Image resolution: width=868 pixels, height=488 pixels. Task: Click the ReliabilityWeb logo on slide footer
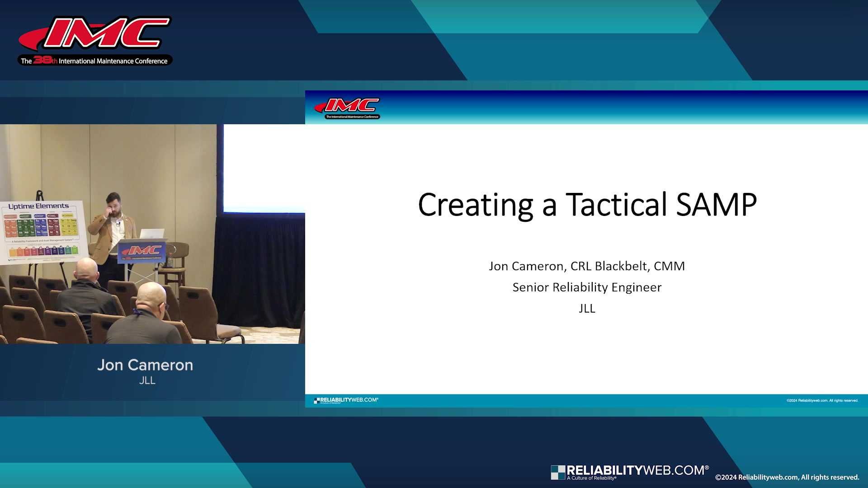point(346,400)
